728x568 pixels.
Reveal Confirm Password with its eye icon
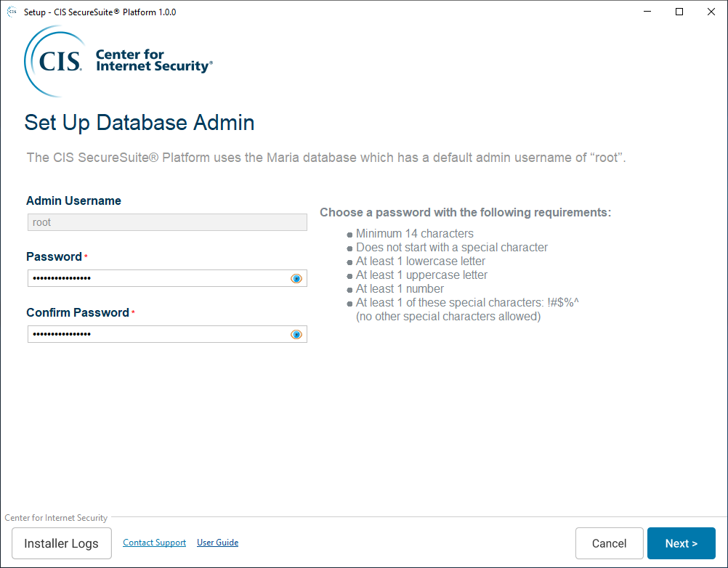(296, 335)
